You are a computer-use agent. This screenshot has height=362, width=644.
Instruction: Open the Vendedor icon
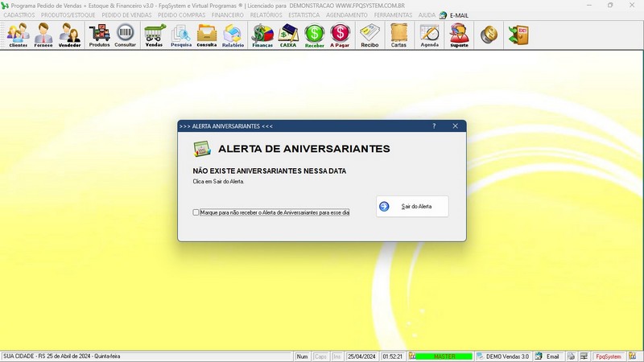coord(69,35)
